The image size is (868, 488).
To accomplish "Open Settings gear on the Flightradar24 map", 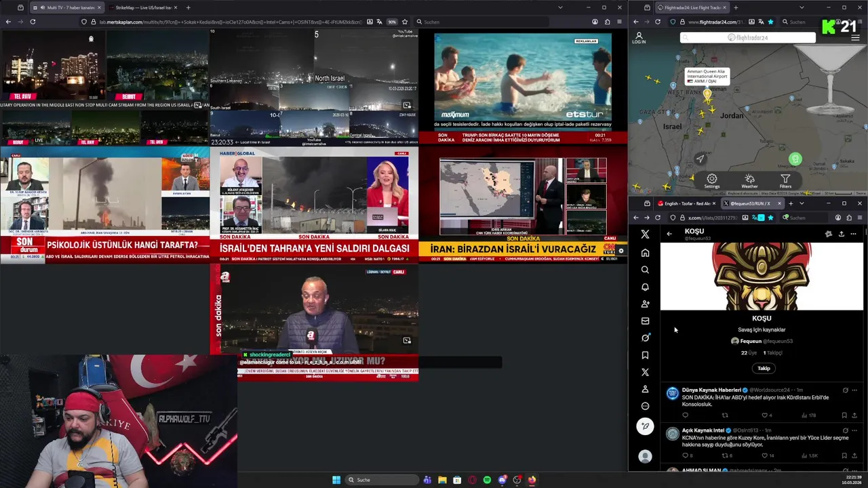I will [x=711, y=181].
